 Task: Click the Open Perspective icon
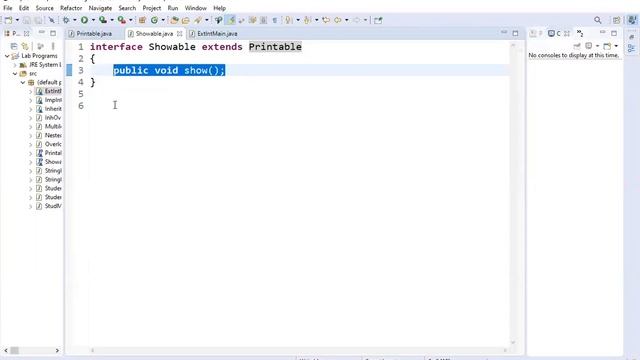point(616,20)
